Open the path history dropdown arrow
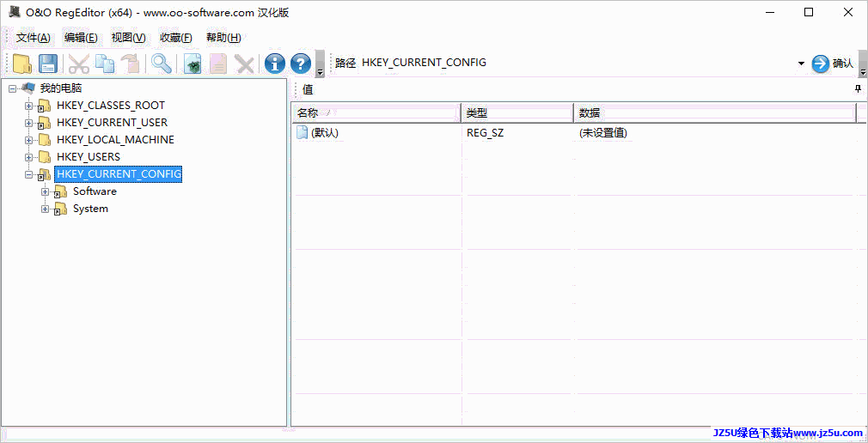This screenshot has width=868, height=443. [x=801, y=64]
